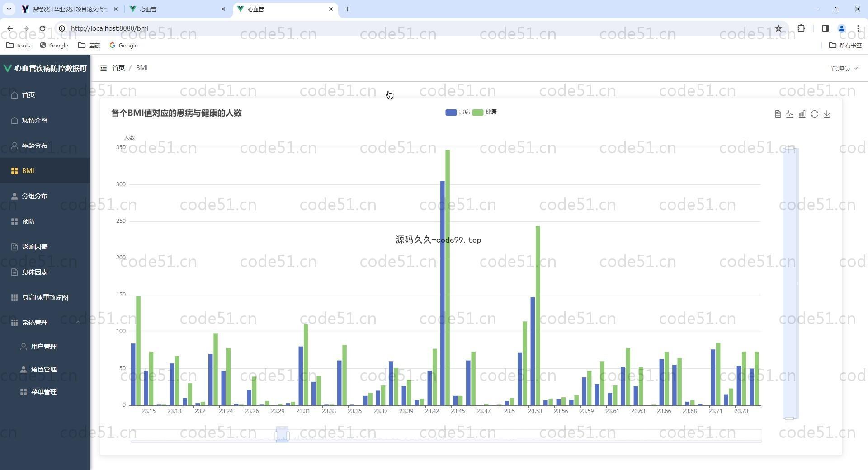The height and width of the screenshot is (470, 868).
Task: Open the tab search dropdown arrow
Action: (x=9, y=9)
